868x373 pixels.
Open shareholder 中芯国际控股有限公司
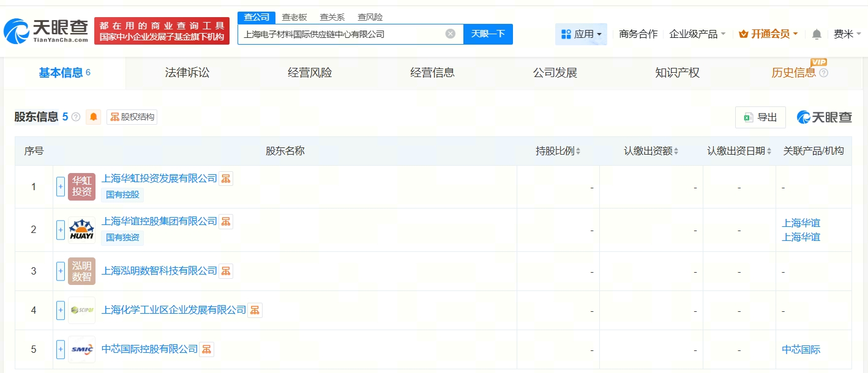(x=150, y=349)
